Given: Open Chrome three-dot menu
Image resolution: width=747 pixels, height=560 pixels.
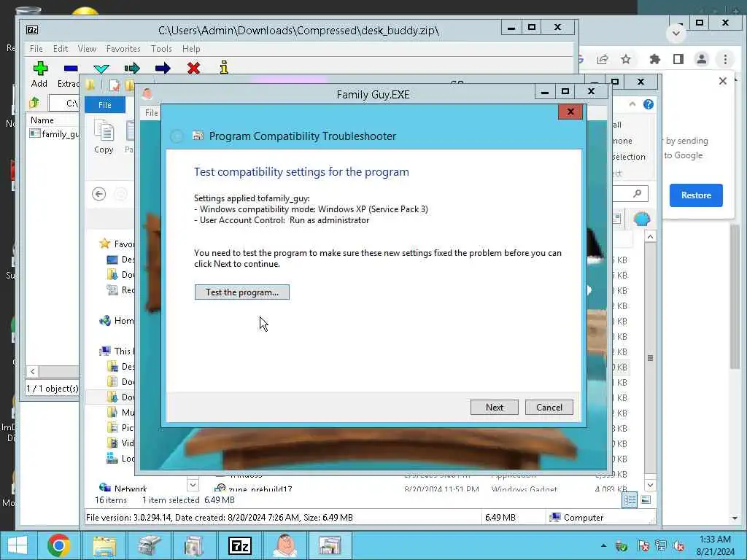Looking at the screenshot, I should click(725, 59).
